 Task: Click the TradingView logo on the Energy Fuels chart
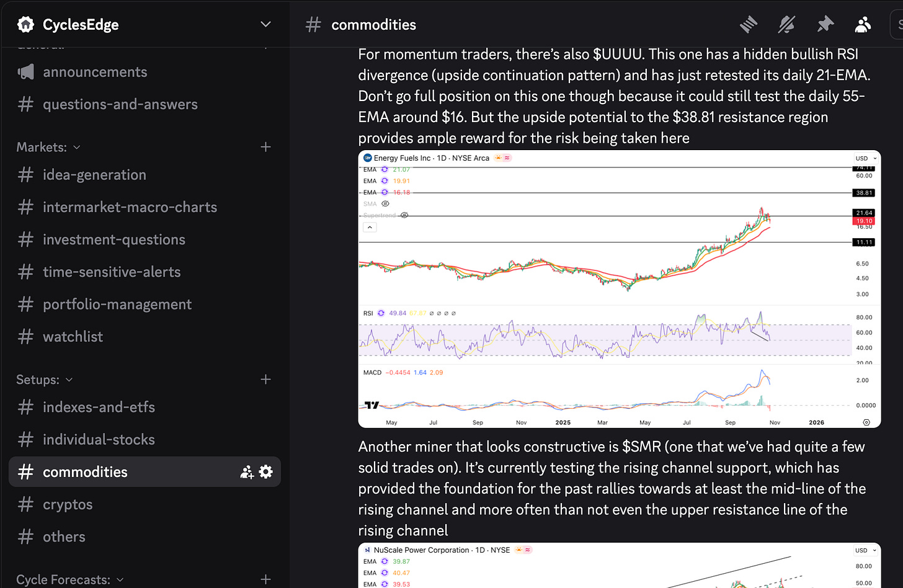371,405
